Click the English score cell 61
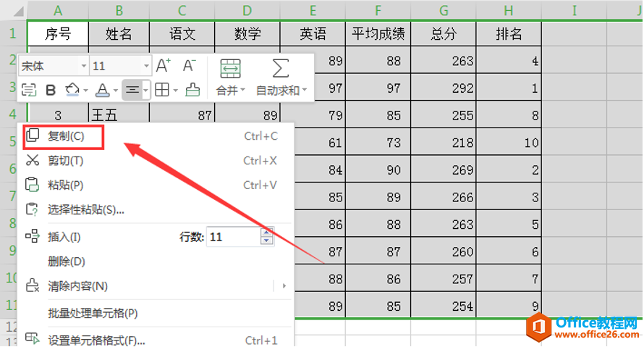Image resolution: width=644 pixels, height=347 pixels. pos(321,142)
